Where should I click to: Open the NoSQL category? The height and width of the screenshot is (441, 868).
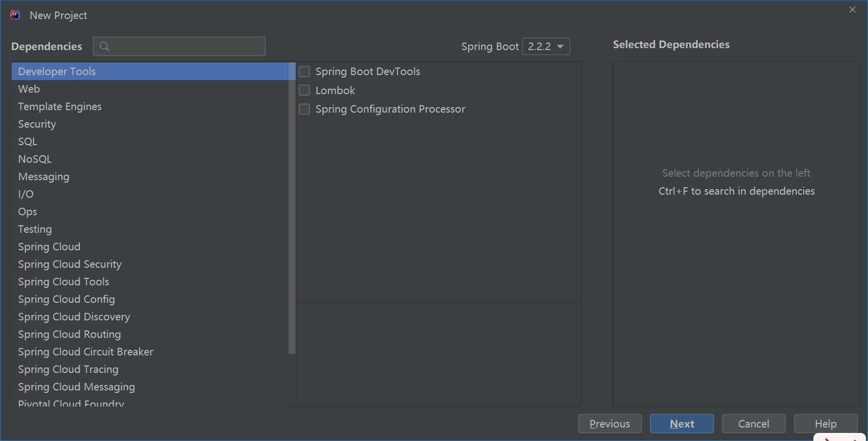pyautogui.click(x=35, y=159)
